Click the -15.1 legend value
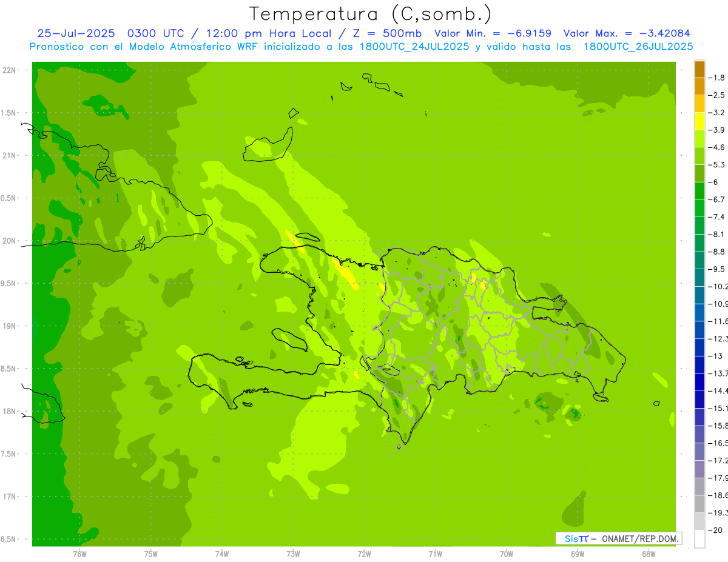This screenshot has width=728, height=562. click(718, 408)
